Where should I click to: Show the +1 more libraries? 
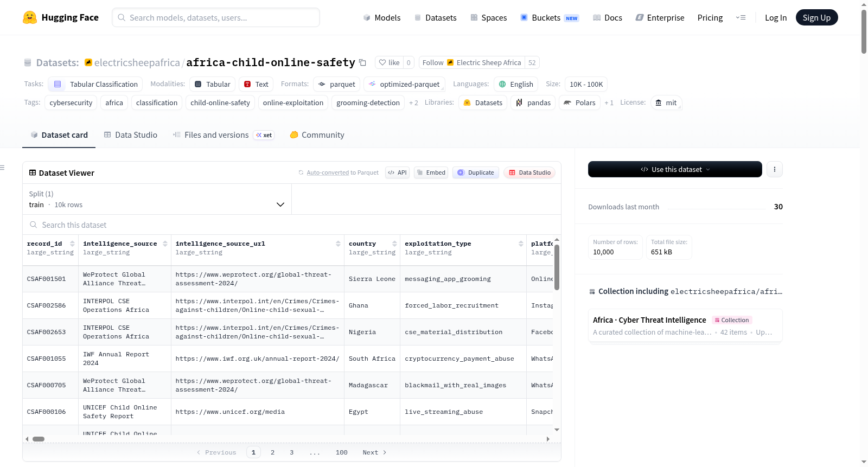tap(609, 103)
